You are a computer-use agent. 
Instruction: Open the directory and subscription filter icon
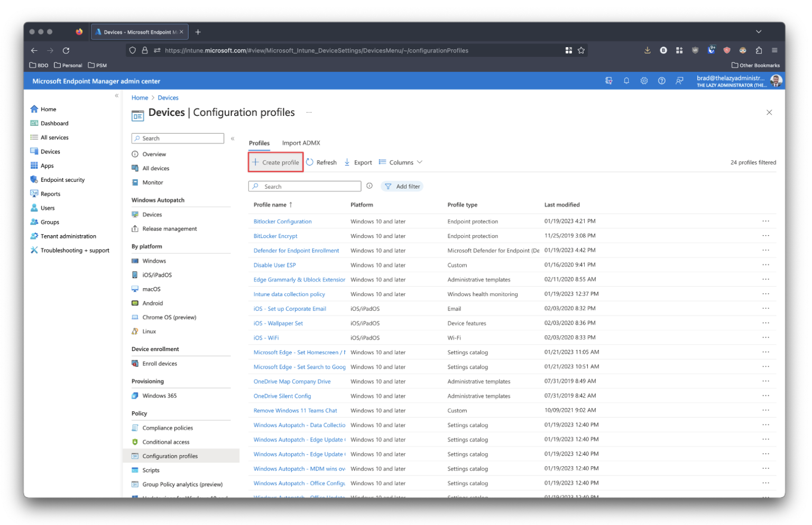tap(608, 81)
